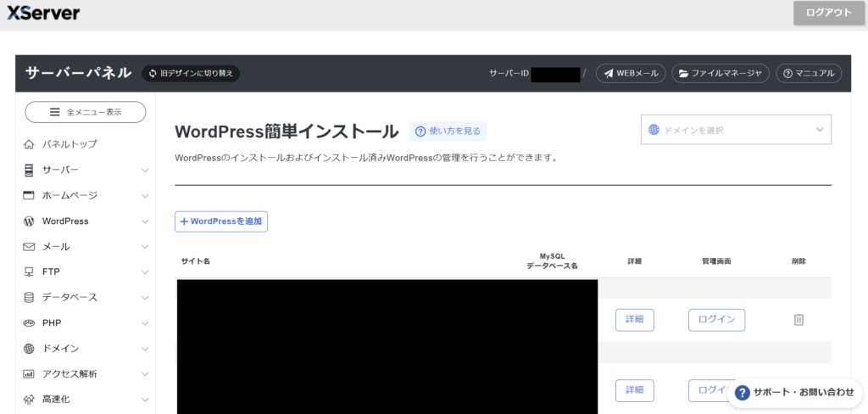868x414 pixels.
Task: Switch to old design with 旧デザインに切り替え
Action: pos(191,74)
